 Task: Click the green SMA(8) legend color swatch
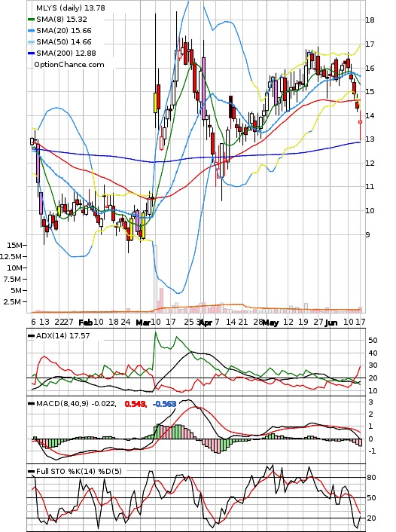31,20
